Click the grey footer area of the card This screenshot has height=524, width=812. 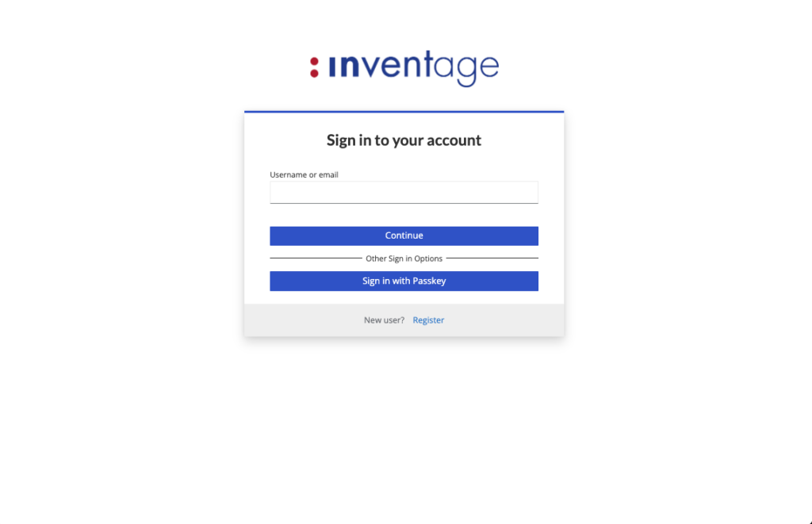click(x=404, y=320)
